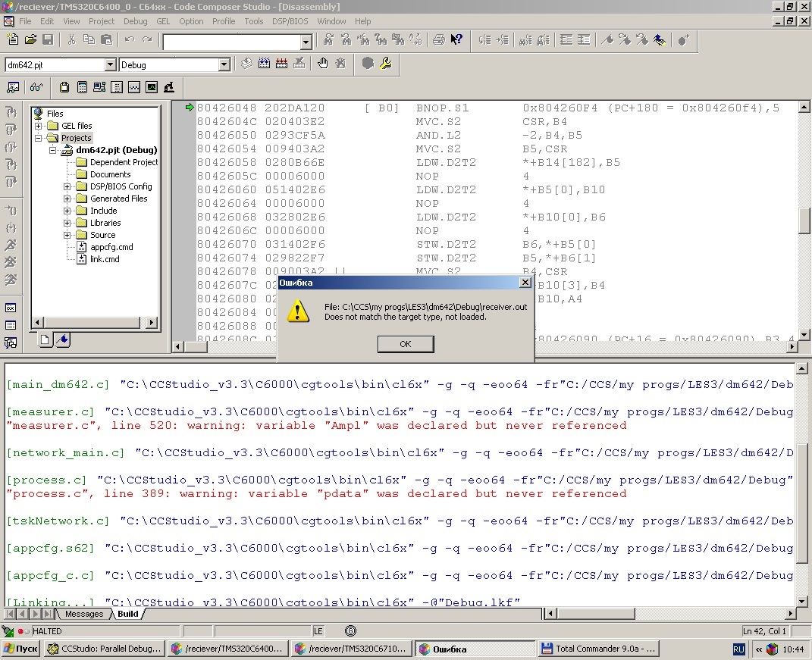The height and width of the screenshot is (660, 812).
Task: Click the Incremental Build icon
Action: pos(264,64)
